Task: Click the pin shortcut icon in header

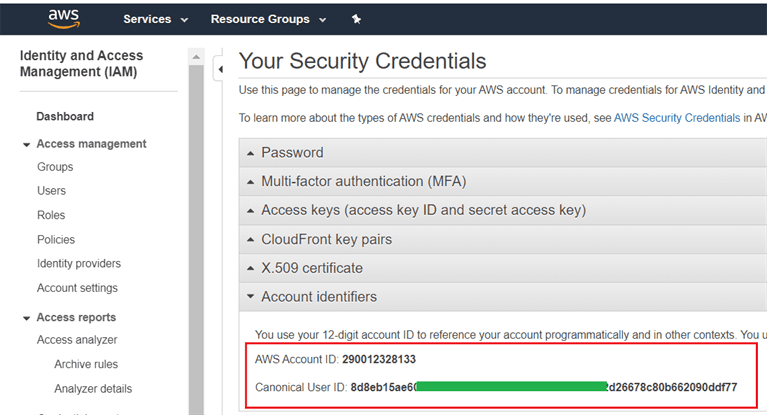Action: tap(358, 19)
